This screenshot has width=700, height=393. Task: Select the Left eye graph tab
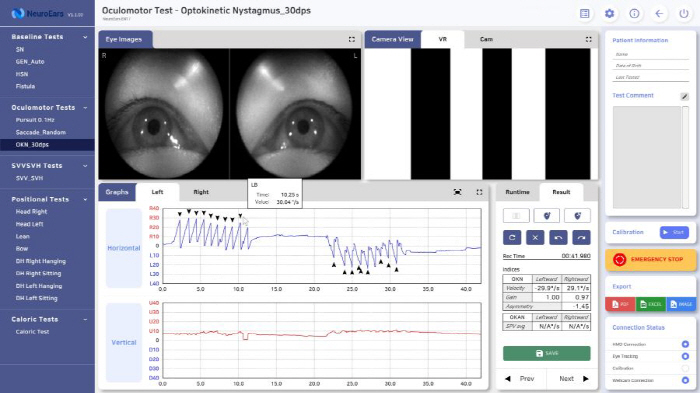(158, 192)
